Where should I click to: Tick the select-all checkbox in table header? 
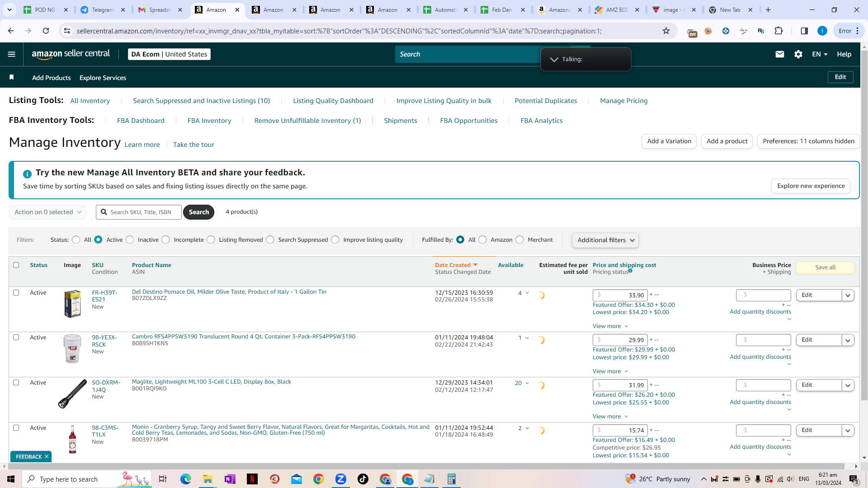[16, 265]
